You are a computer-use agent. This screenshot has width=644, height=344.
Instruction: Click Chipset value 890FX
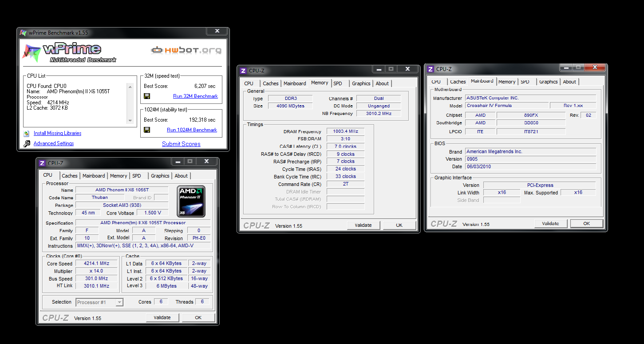click(x=531, y=115)
